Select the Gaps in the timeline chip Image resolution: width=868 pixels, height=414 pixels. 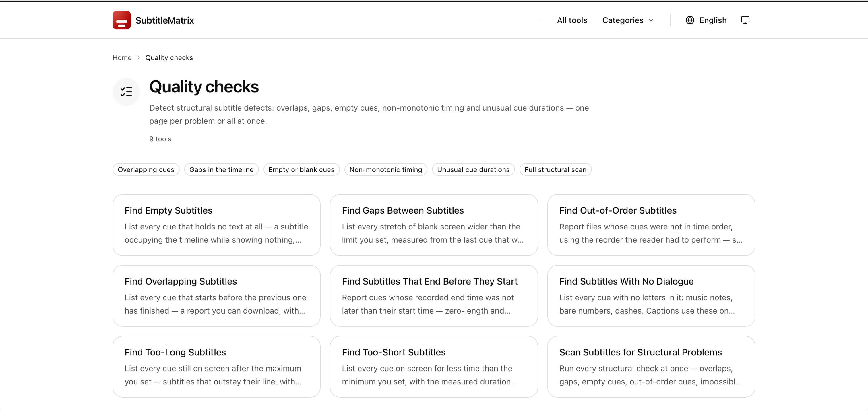click(221, 170)
